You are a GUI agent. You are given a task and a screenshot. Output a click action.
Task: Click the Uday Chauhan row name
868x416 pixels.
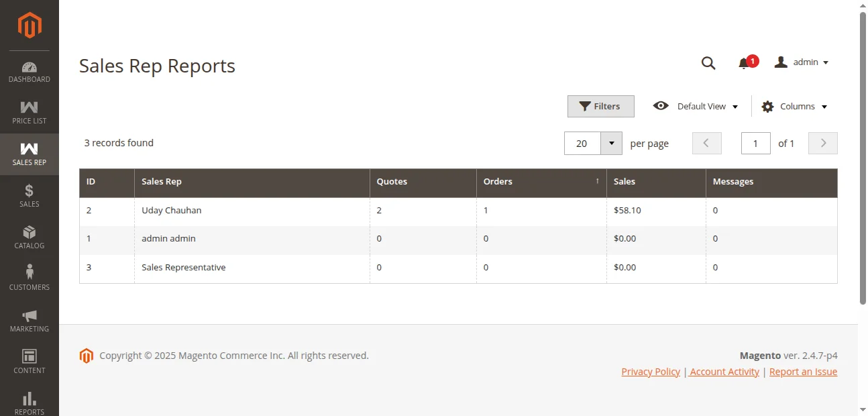click(172, 210)
